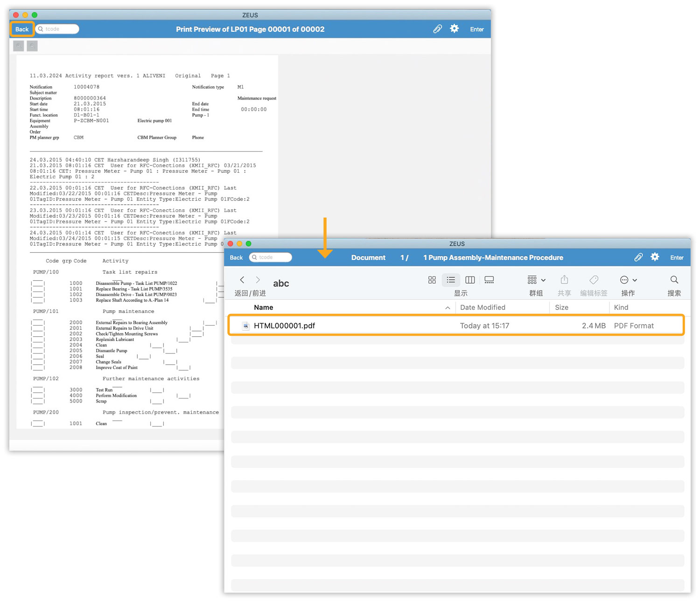Screen dimensions: 700x602
Task: Open the gear settings in Document window header
Action: pos(655,257)
